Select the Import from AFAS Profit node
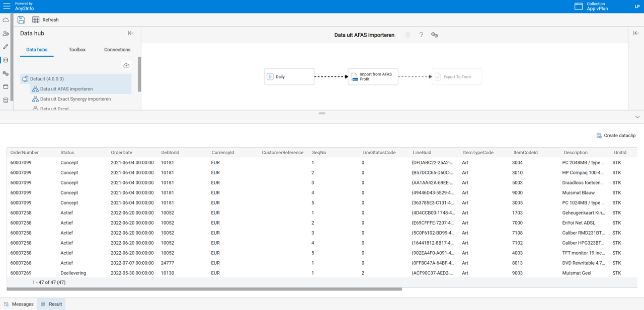The width and height of the screenshot is (644, 310). coord(373,77)
